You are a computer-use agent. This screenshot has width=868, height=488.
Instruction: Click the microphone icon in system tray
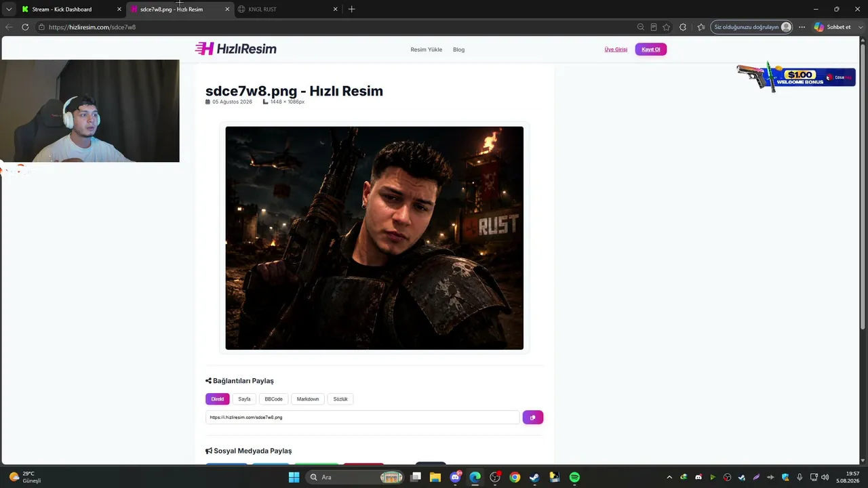pos(800,477)
